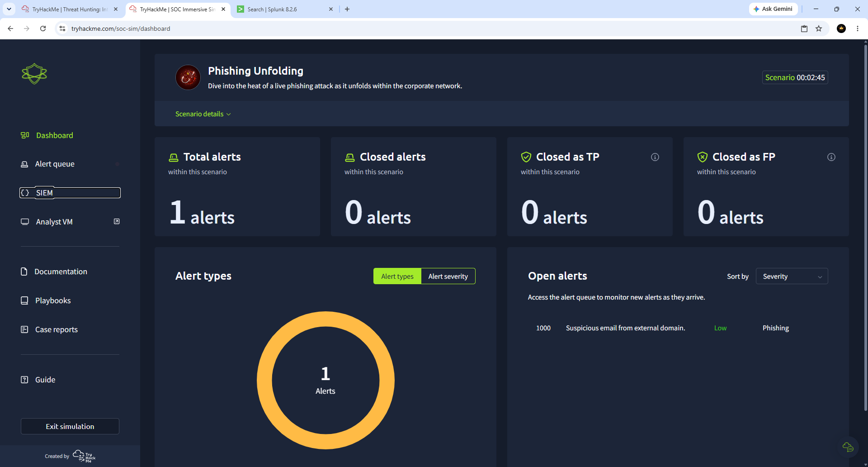Open the chat support icon at bottom right

tap(848, 447)
